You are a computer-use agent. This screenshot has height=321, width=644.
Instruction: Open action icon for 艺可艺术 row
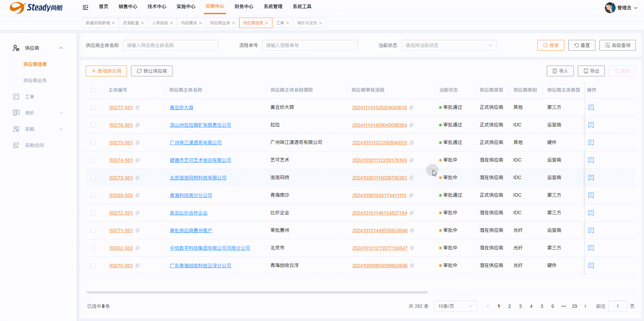(x=591, y=160)
